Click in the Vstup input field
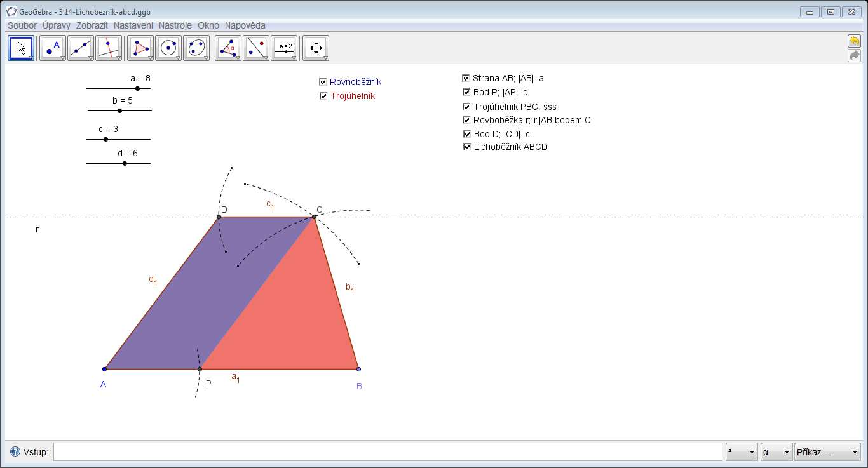Image resolution: width=868 pixels, height=468 pixels. pos(388,452)
